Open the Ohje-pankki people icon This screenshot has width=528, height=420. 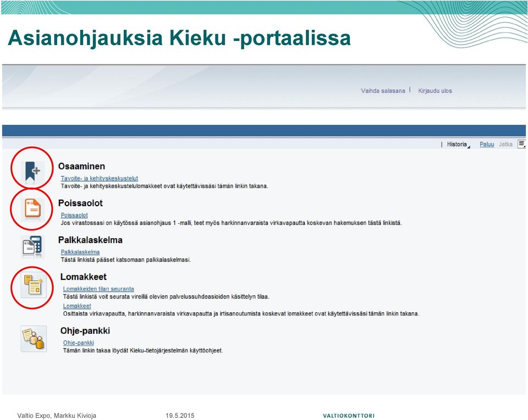pyautogui.click(x=34, y=339)
